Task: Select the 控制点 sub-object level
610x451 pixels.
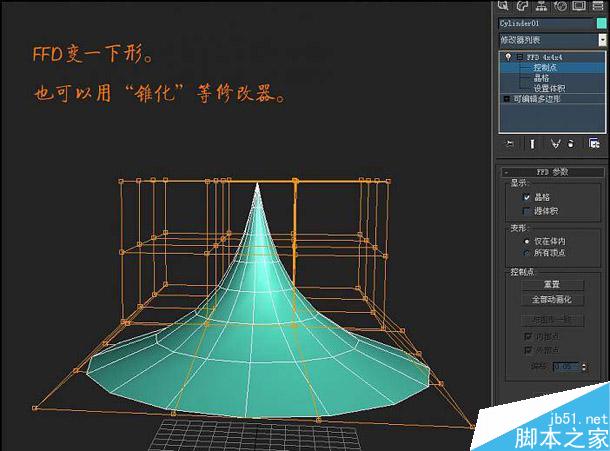Action: [x=545, y=67]
